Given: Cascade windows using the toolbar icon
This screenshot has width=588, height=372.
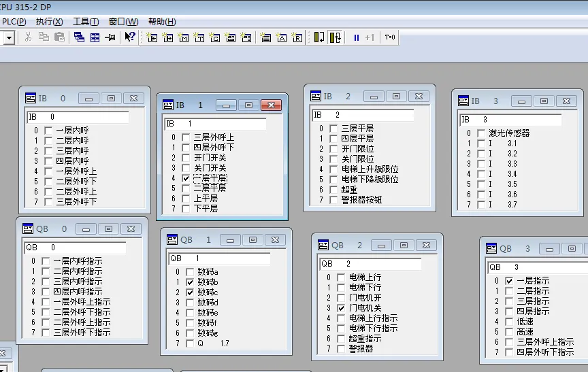Looking at the screenshot, I should 79,37.
